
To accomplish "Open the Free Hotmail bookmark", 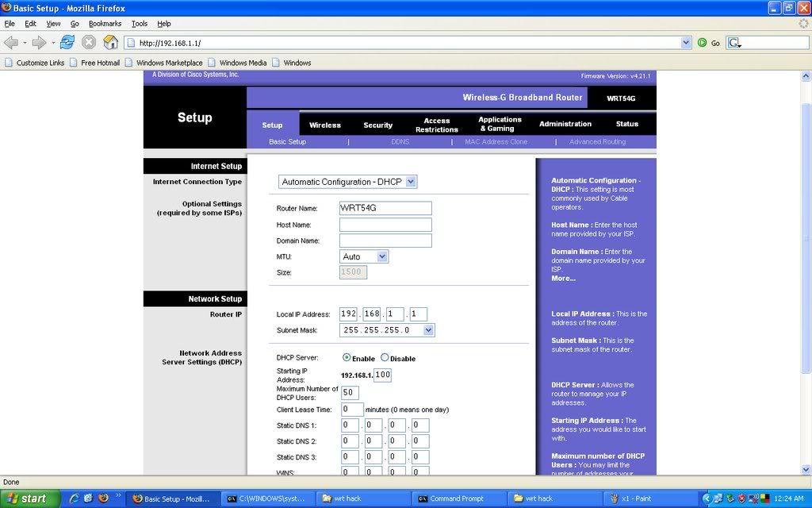I will (x=95, y=63).
